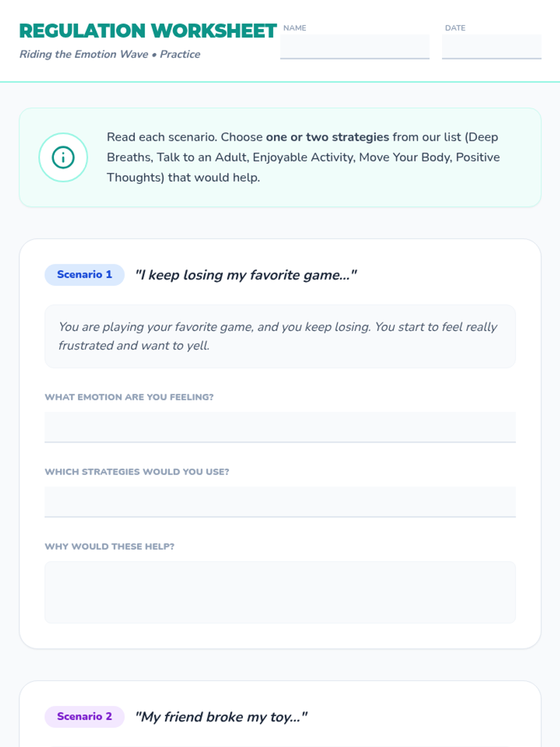The image size is (560, 747).
Task: Click the 'Riding the Emotion Wave • Practice' subtitle
Action: [x=110, y=54]
